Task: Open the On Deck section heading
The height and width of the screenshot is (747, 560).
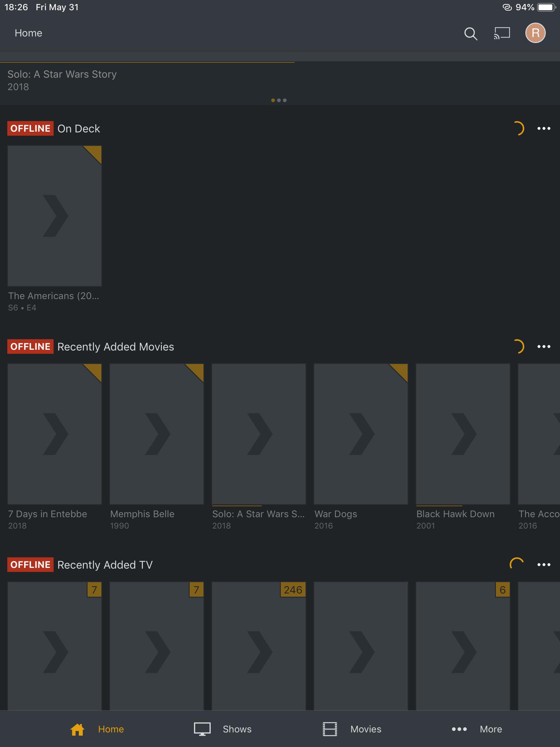Action: point(79,129)
